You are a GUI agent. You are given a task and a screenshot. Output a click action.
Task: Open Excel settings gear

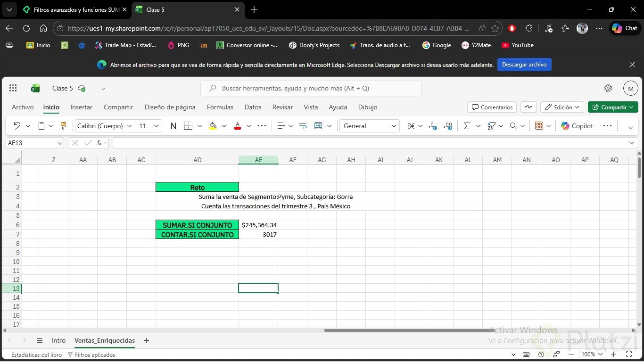(x=608, y=88)
